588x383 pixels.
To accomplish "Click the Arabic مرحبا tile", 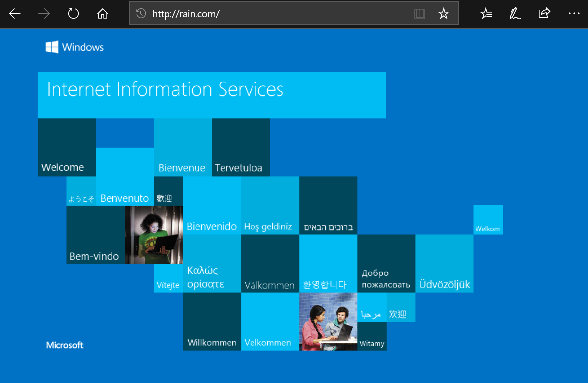I will click(372, 307).
